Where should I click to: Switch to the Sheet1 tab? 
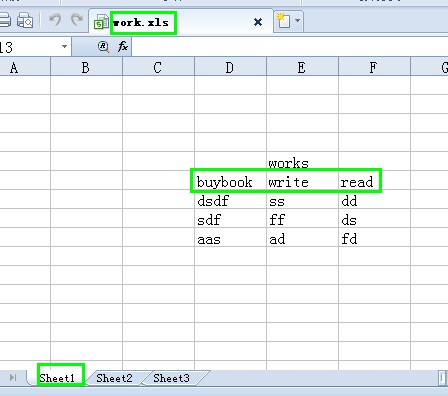tap(57, 378)
